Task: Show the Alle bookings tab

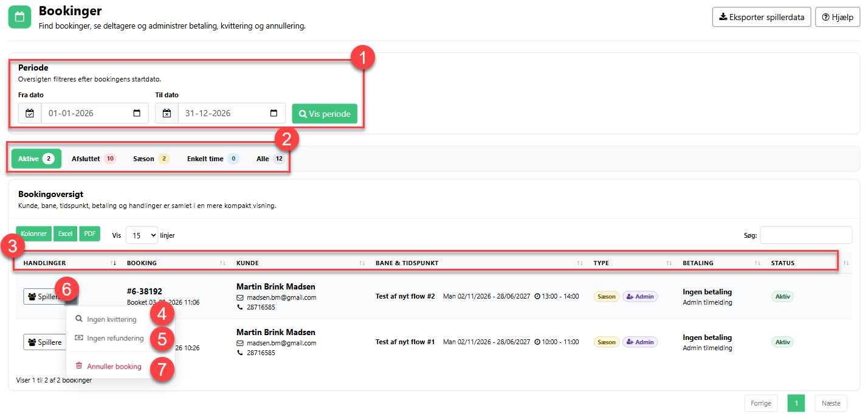Action: tap(270, 159)
